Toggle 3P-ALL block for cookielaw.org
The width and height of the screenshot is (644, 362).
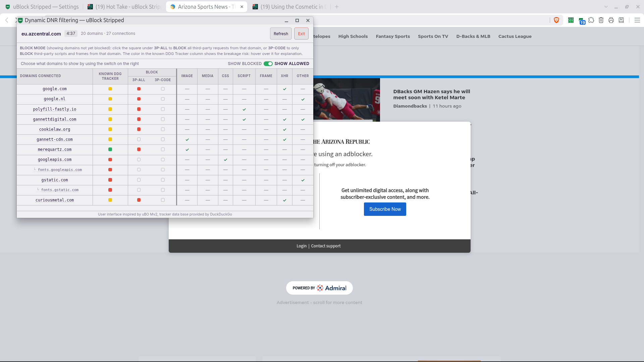tap(139, 129)
